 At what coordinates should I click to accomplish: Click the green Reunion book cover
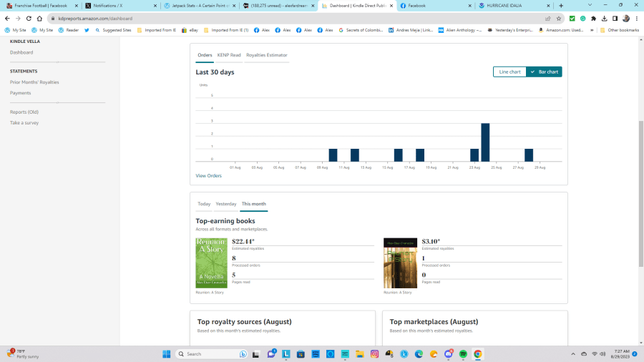point(211,263)
